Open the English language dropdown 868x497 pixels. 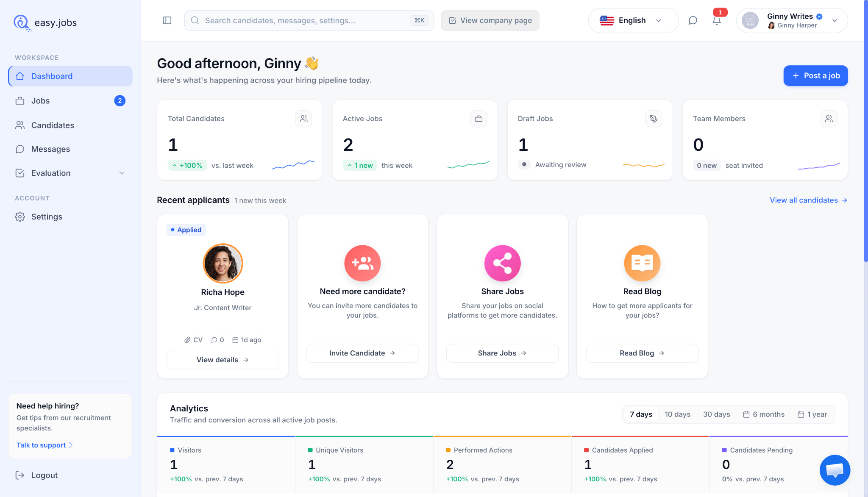point(633,20)
